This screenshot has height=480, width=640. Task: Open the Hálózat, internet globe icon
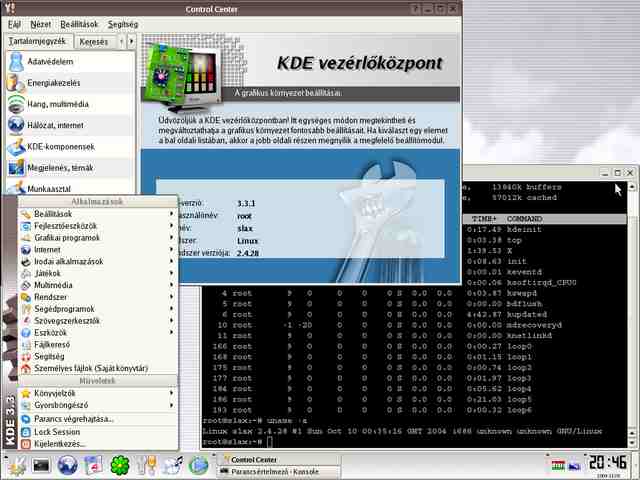[x=16, y=125]
